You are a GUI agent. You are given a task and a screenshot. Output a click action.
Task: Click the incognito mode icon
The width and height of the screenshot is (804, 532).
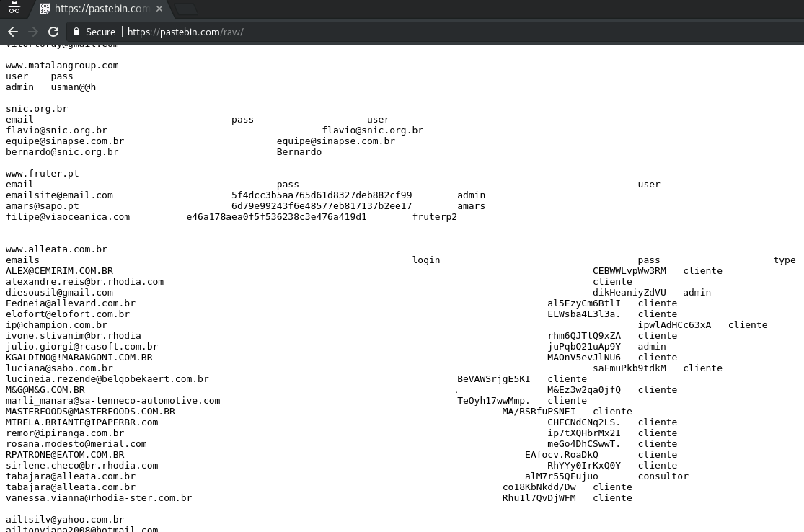click(14, 8)
